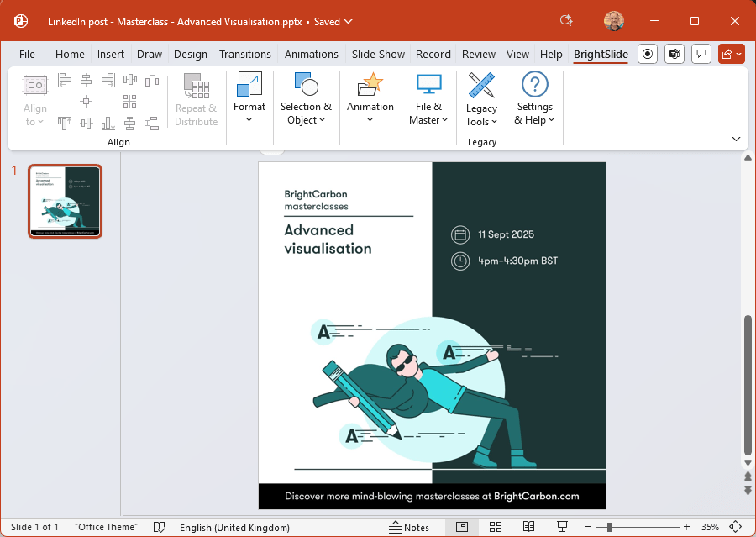756x537 pixels.
Task: Click the Align Middle vertically icon
Action: pyautogui.click(x=87, y=124)
